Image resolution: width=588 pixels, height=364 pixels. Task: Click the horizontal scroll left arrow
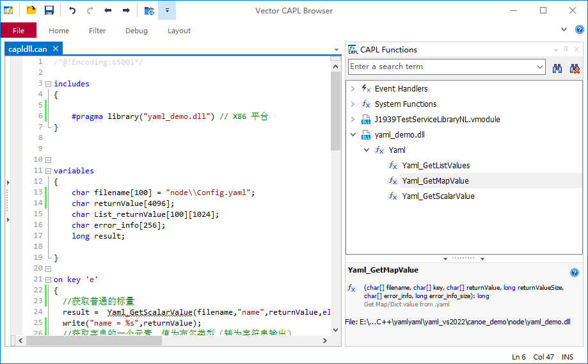(20, 341)
